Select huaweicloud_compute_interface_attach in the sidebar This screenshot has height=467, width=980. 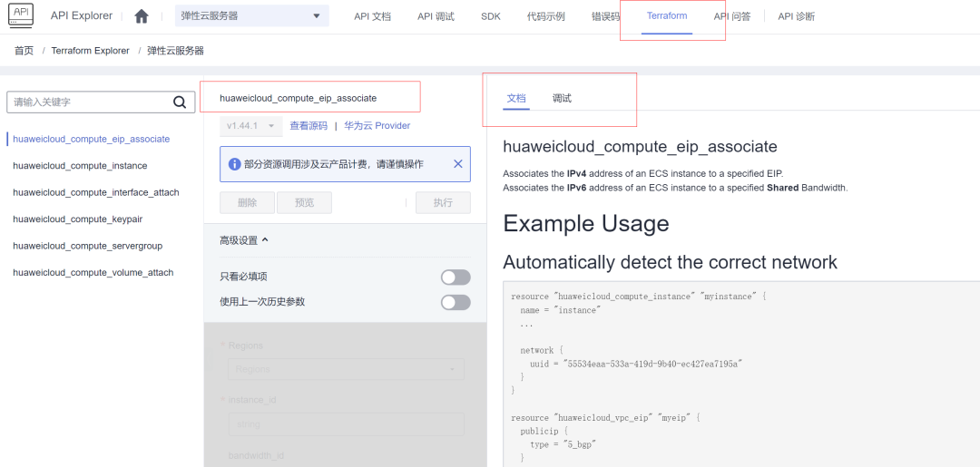click(96, 193)
